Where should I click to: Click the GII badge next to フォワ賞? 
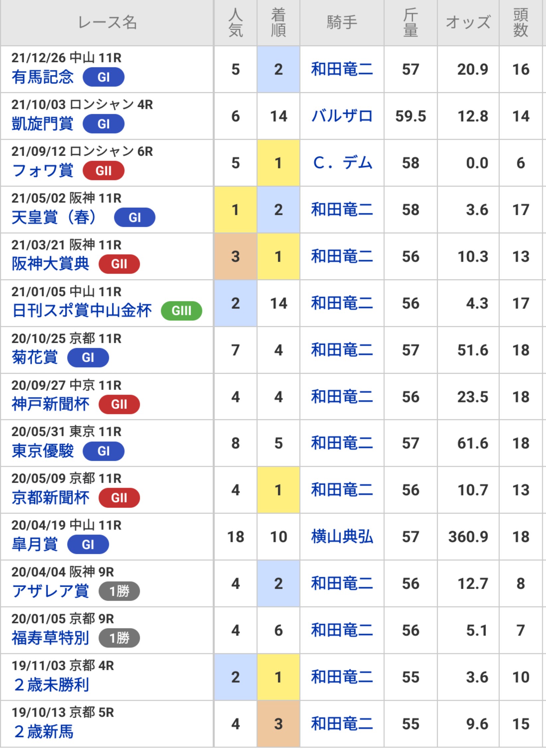(103, 171)
